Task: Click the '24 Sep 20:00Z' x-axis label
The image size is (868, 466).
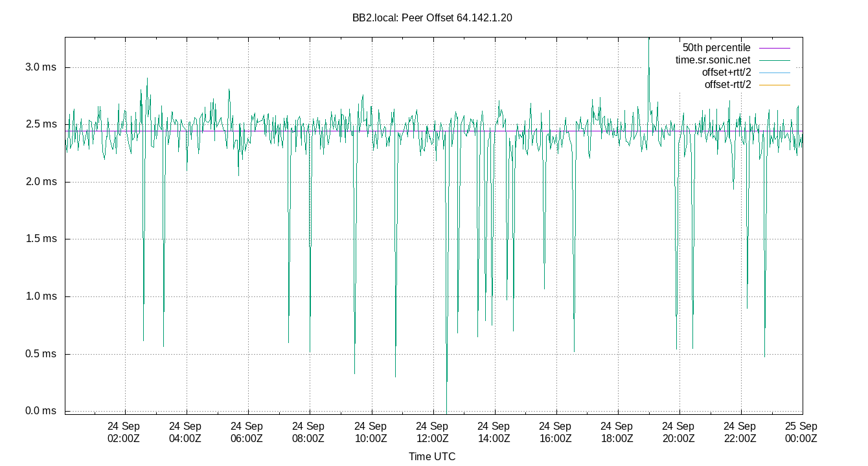Action: click(x=678, y=432)
